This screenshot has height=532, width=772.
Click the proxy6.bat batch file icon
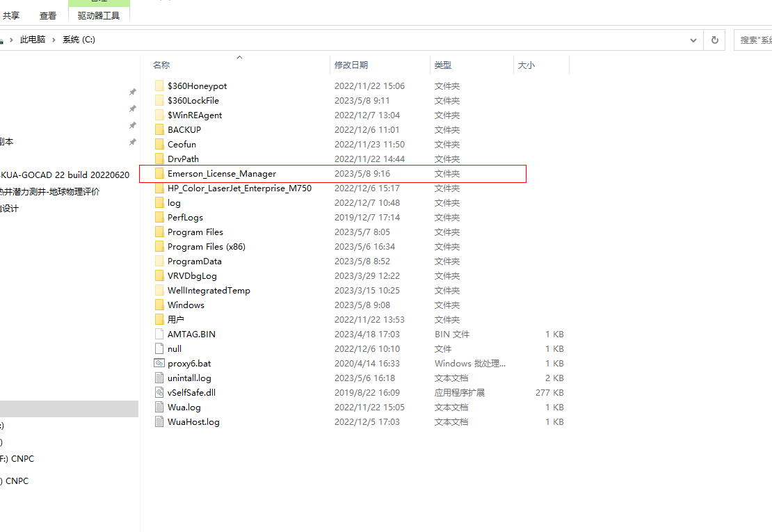[159, 364]
